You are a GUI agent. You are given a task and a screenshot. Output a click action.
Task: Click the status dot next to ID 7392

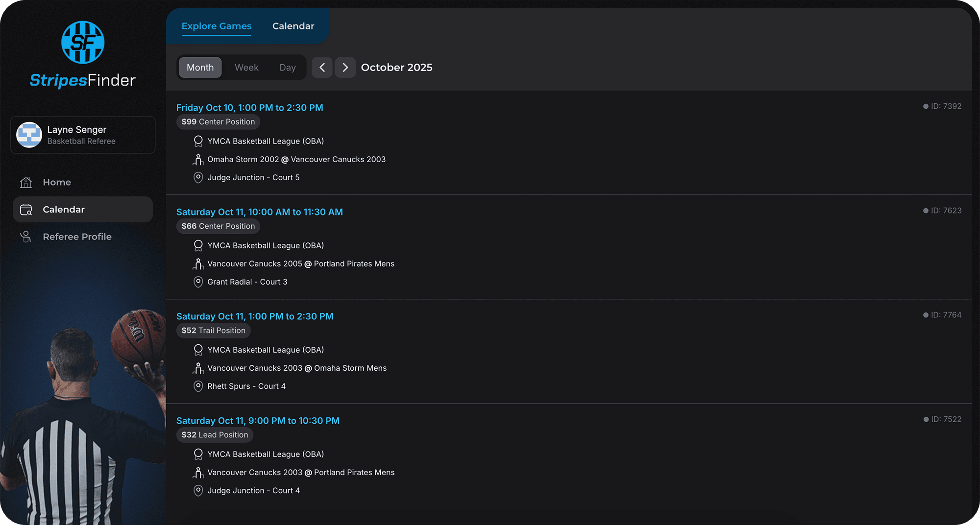[925, 106]
